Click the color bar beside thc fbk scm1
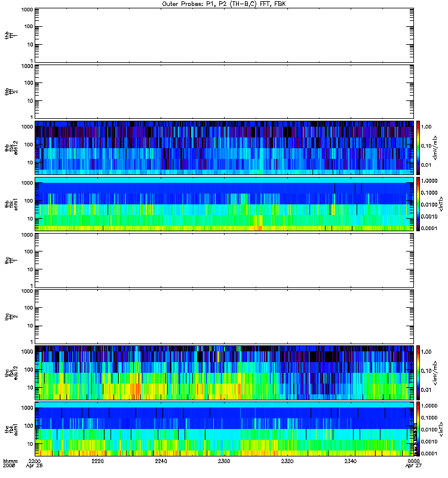The width and height of the screenshot is (448, 478). (x=418, y=429)
